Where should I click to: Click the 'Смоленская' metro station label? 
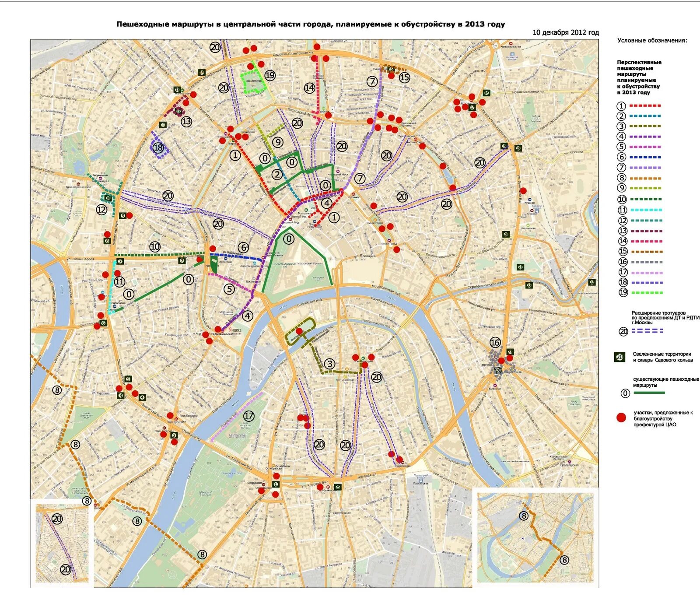119,303
